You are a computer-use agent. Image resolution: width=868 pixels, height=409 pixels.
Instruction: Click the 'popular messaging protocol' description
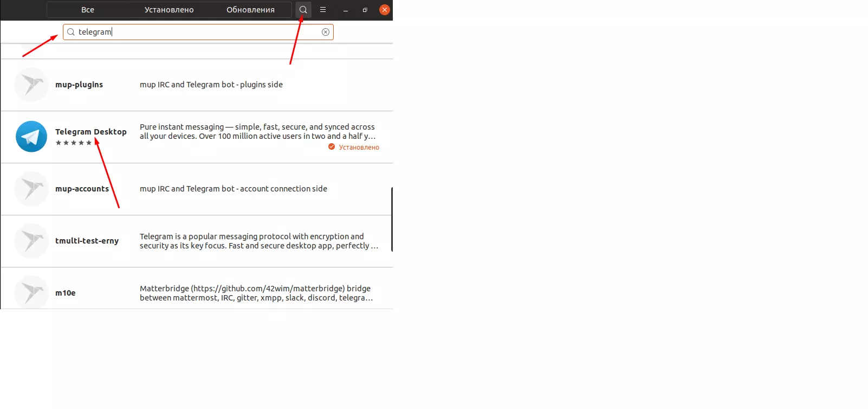coord(259,241)
